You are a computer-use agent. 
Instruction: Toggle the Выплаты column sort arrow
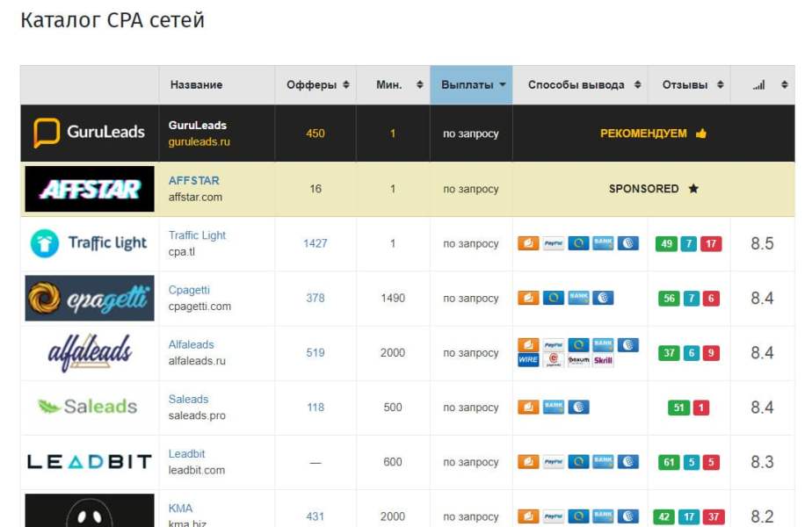[x=503, y=84]
